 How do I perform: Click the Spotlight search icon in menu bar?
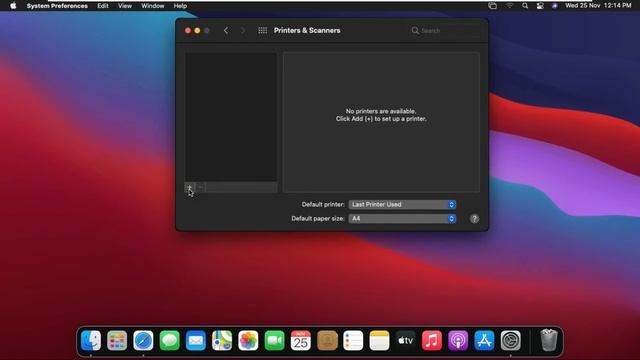525,6
